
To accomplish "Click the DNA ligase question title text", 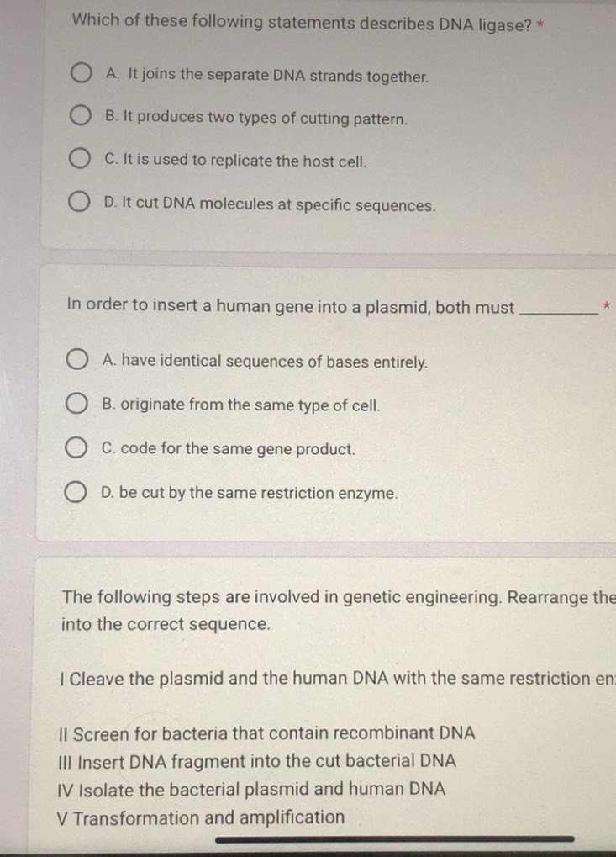I will click(x=301, y=23).
